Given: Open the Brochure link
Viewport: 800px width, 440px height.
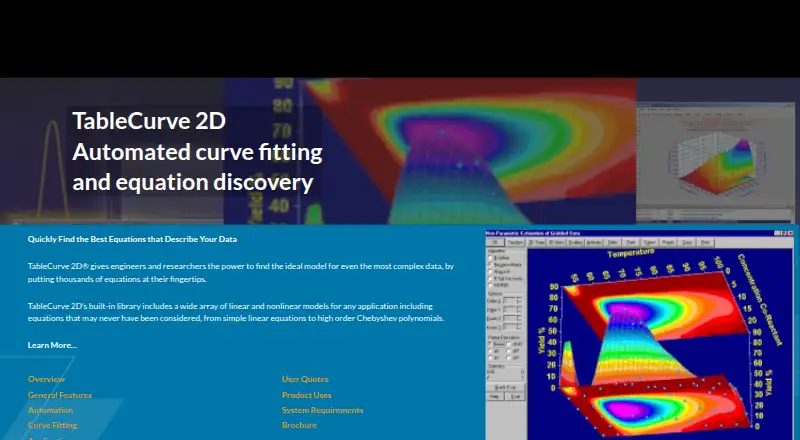Looking at the screenshot, I should pyautogui.click(x=299, y=425).
